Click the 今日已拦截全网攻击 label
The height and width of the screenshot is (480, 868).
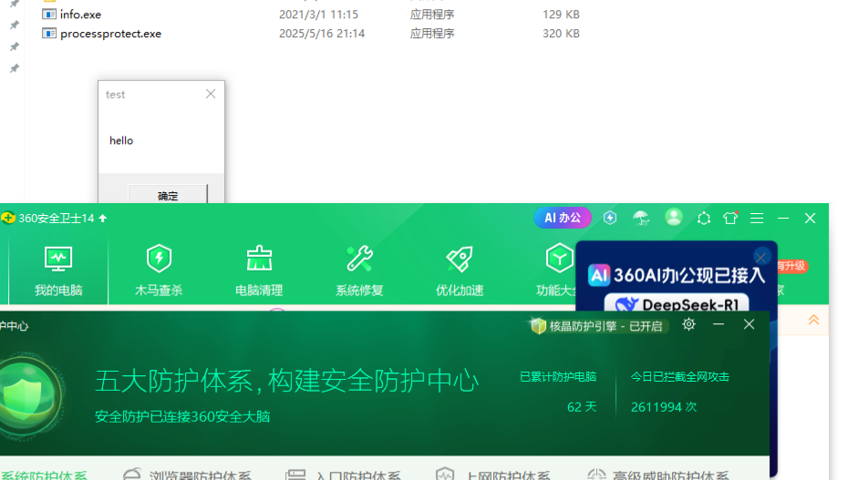coord(680,376)
